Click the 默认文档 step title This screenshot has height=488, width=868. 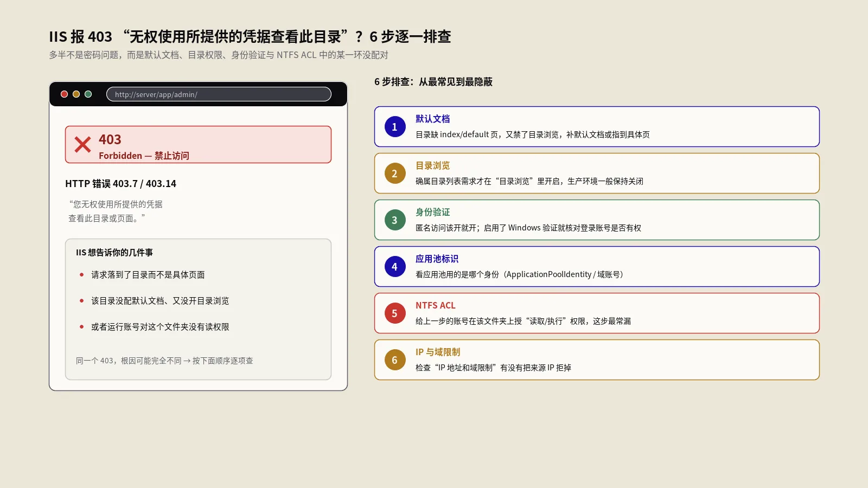point(432,119)
